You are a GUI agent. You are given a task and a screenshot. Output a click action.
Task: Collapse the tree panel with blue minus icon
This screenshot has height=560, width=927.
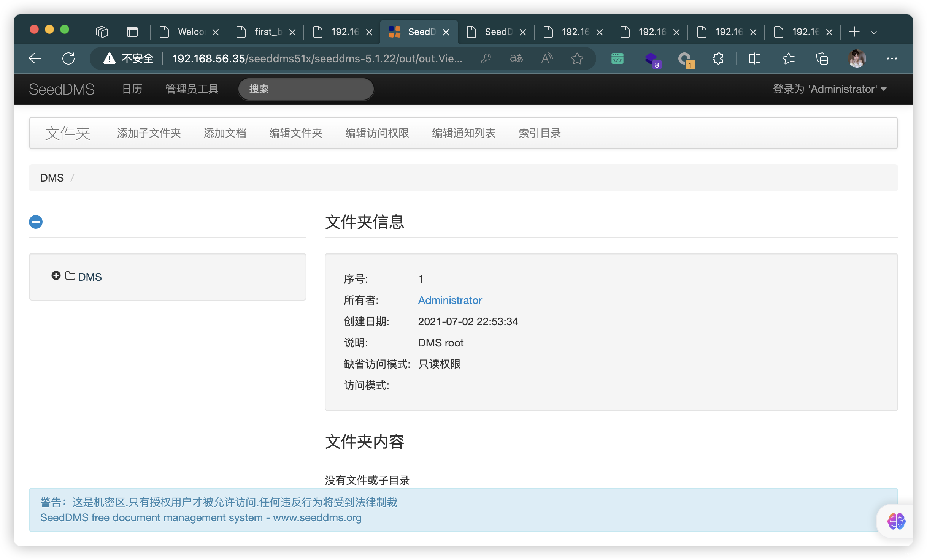click(x=36, y=222)
